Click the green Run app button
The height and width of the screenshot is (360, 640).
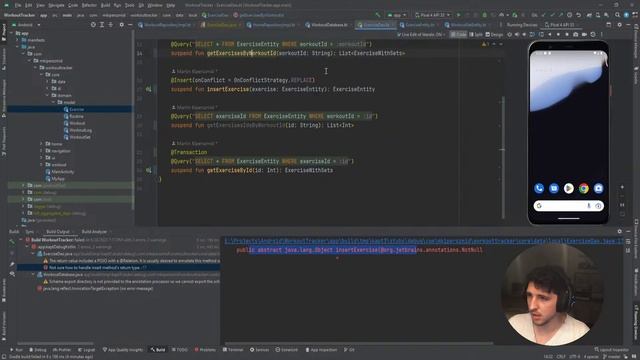pyautogui.click(x=458, y=15)
